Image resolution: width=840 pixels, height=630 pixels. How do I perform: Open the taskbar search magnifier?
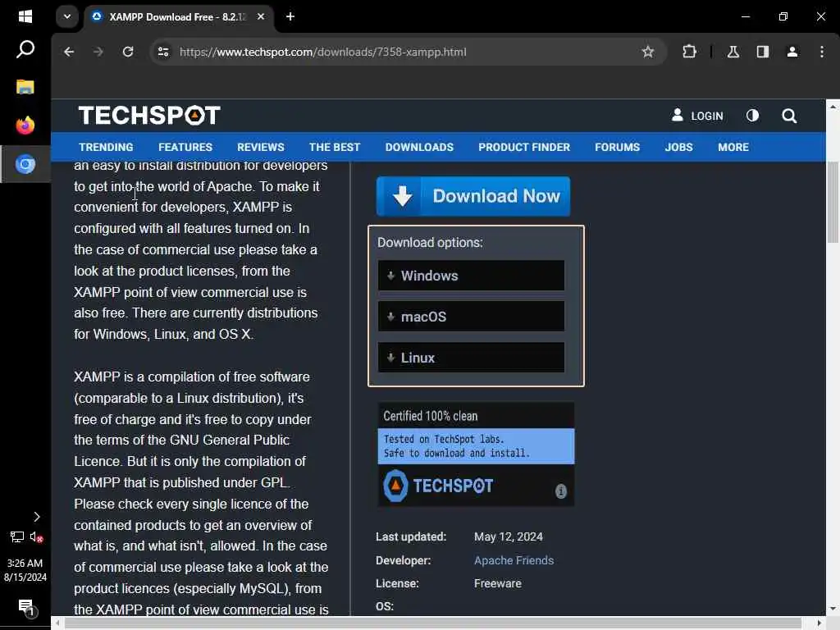[x=25, y=50]
